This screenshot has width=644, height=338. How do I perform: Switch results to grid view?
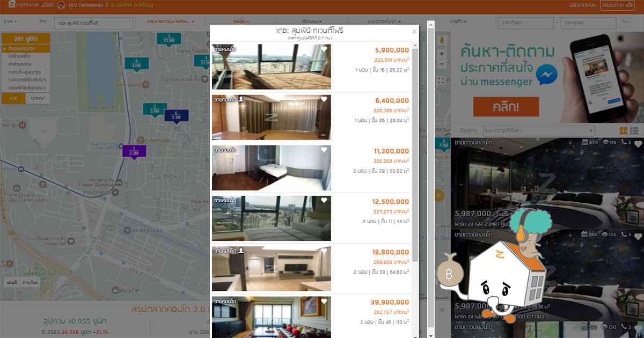click(x=624, y=131)
